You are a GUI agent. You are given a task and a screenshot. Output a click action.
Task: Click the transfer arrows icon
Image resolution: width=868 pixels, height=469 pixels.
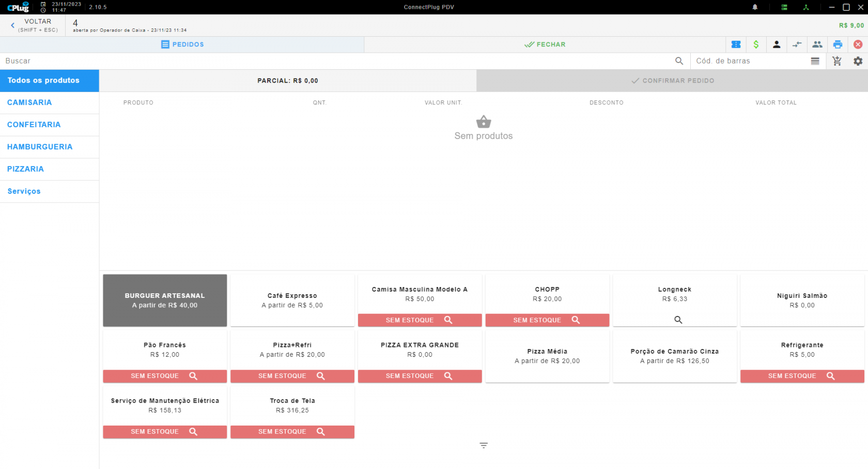797,44
